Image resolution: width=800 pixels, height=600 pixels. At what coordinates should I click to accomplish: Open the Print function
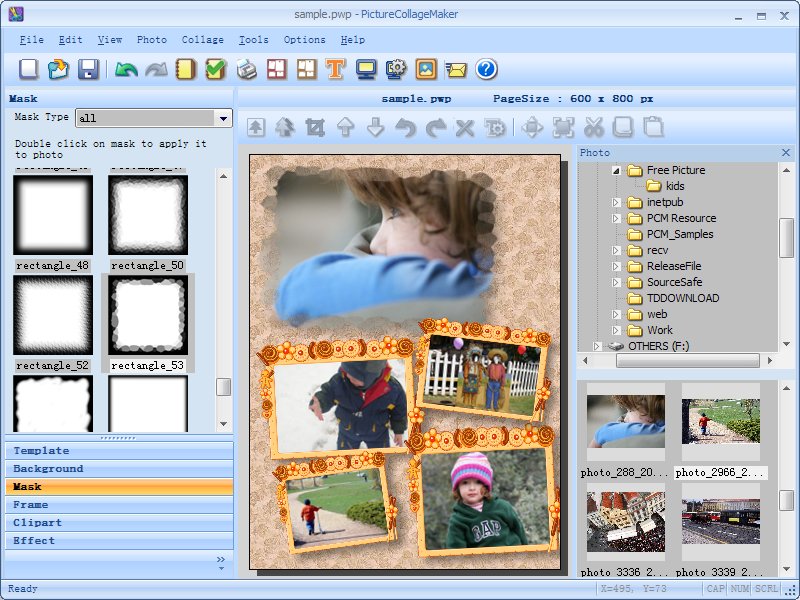247,69
